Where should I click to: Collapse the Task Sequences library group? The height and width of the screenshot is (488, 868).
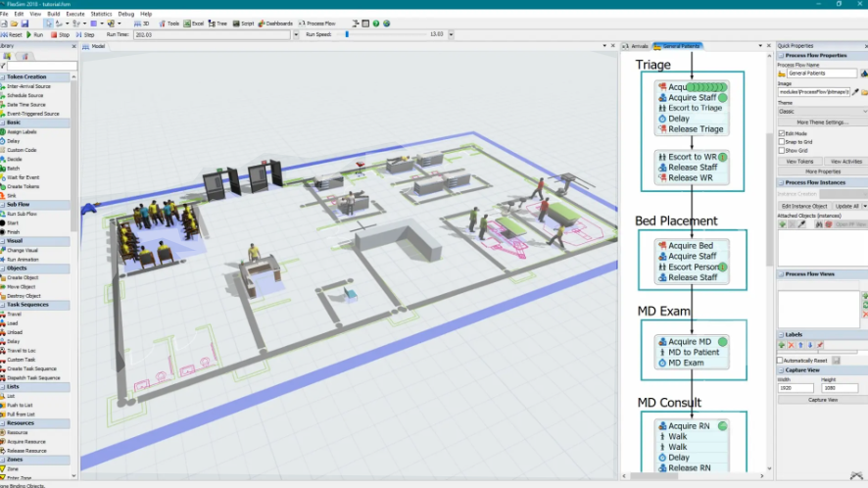3,305
